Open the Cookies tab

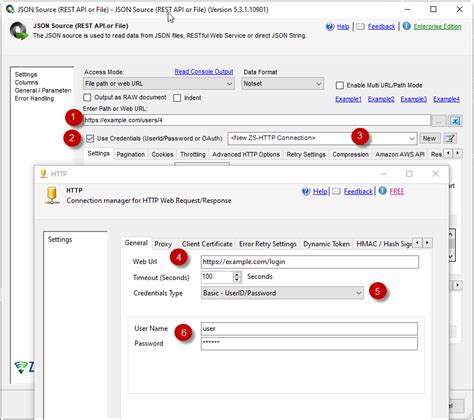click(162, 154)
